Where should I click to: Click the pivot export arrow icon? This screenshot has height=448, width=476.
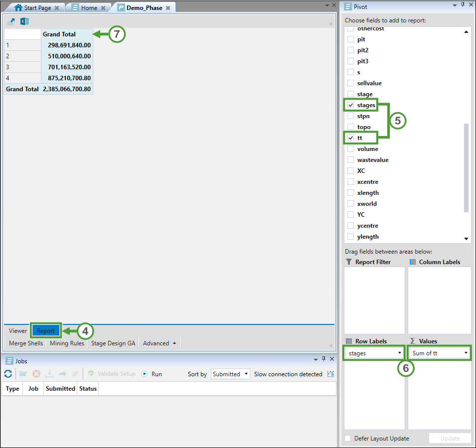click(x=11, y=21)
